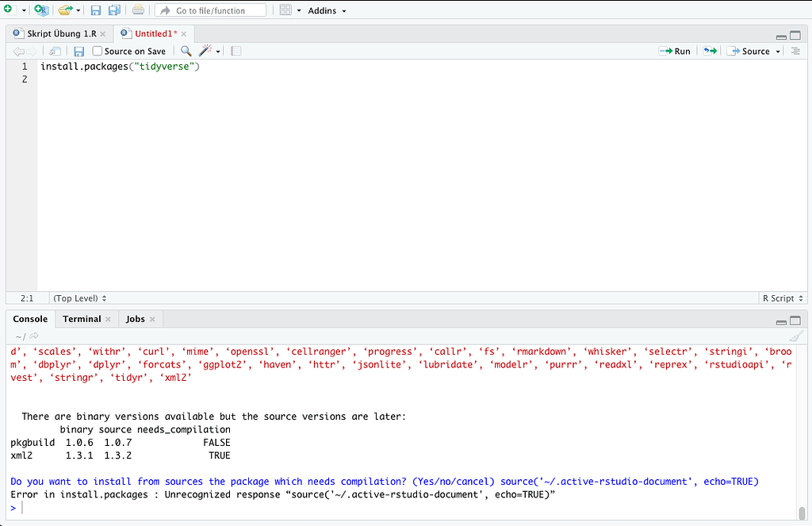The image size is (812, 526).
Task: Save the current document in main toolbar
Action: (x=96, y=10)
